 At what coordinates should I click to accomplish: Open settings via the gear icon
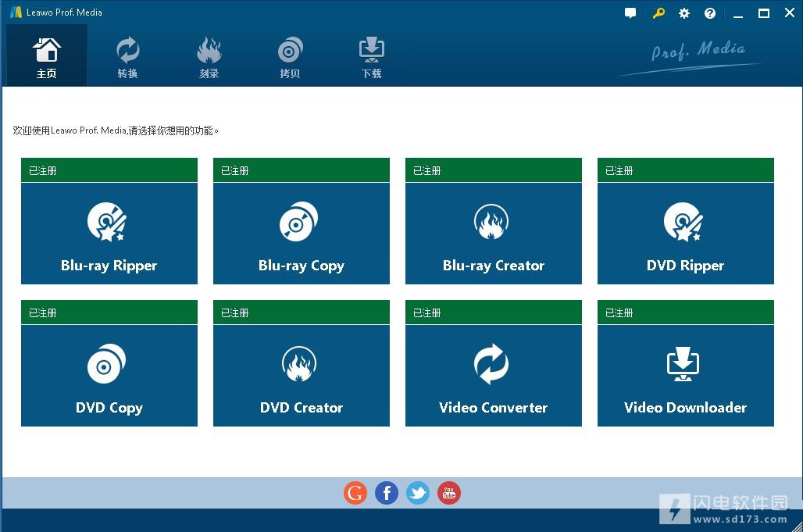[x=683, y=13]
